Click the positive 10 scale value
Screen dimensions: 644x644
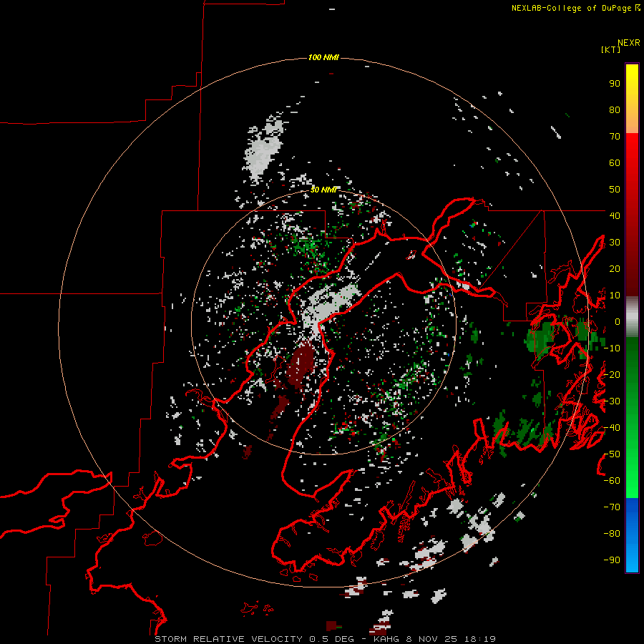coord(615,296)
